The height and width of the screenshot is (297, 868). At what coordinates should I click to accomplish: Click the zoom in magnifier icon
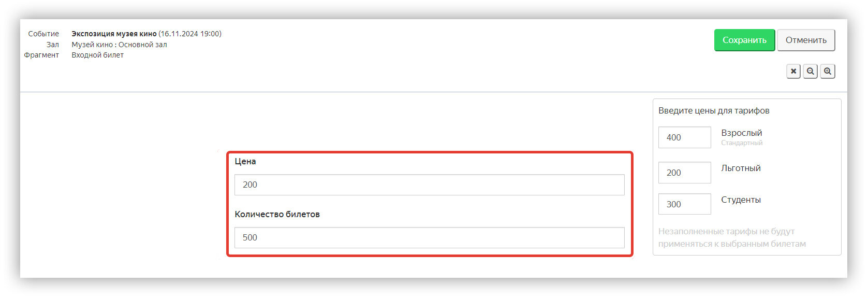[x=828, y=72]
